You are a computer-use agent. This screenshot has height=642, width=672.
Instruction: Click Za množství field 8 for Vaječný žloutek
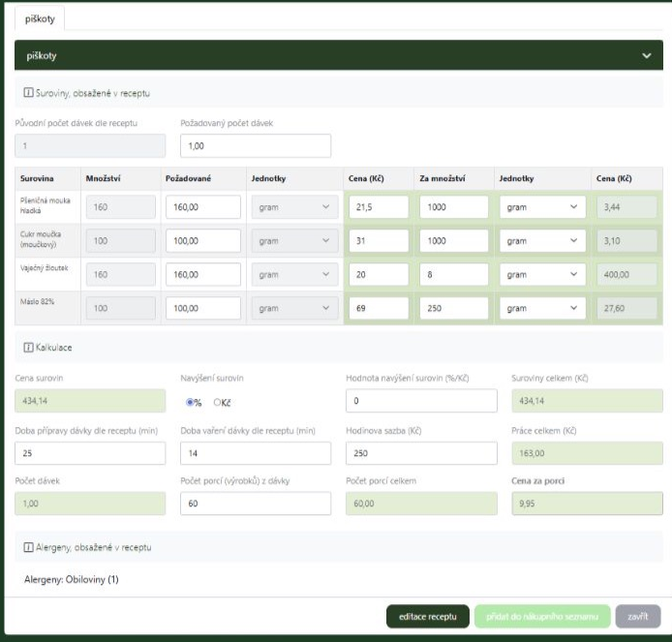454,274
